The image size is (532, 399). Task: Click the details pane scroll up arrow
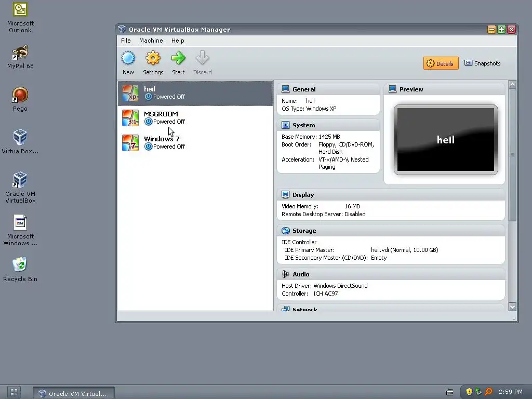[512, 84]
